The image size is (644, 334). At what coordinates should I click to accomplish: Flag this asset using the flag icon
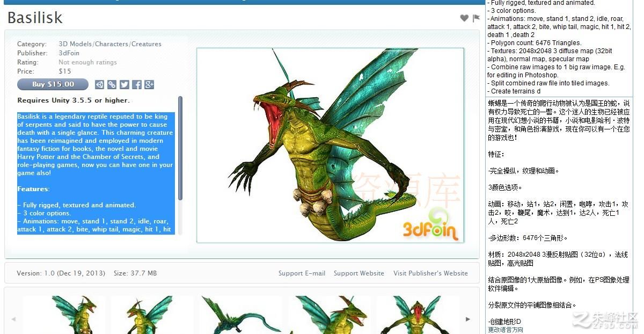[x=476, y=18]
